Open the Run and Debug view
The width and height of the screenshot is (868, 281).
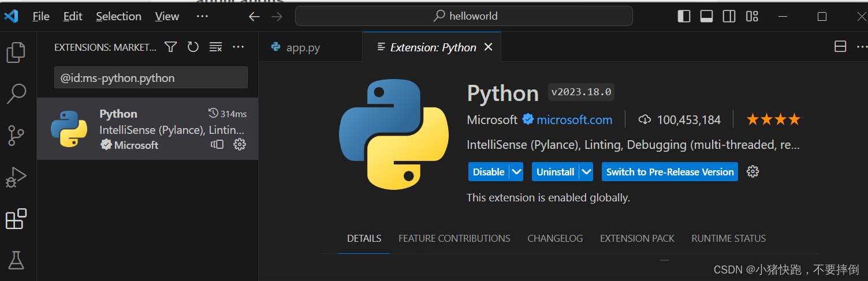(16, 177)
